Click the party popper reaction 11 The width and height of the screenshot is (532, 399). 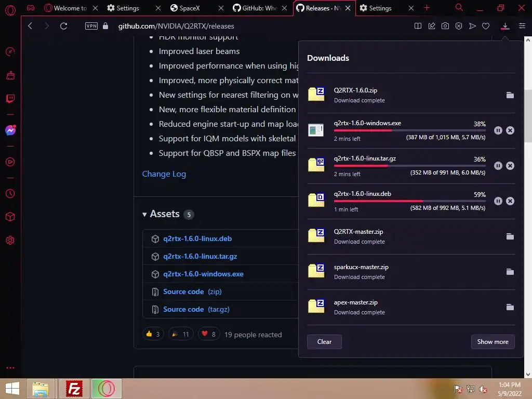[x=181, y=334]
